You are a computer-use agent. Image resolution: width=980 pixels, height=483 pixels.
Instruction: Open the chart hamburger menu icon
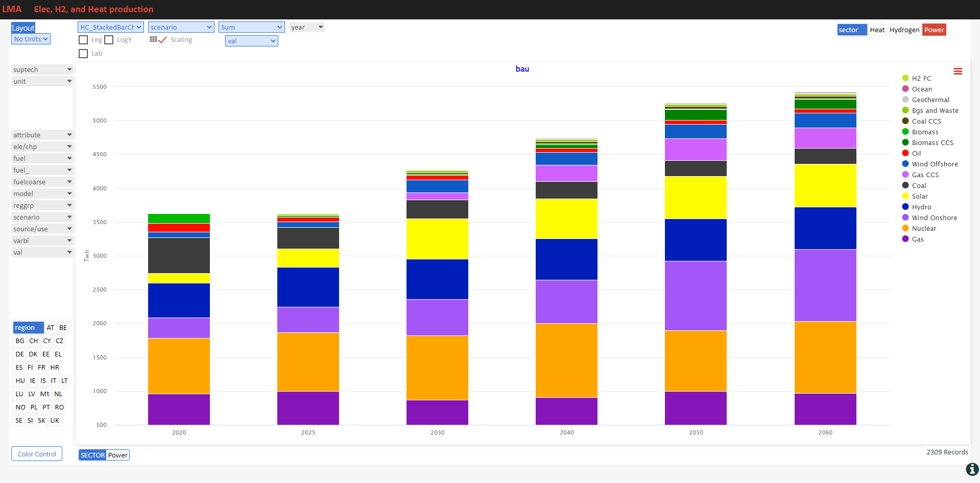(958, 71)
